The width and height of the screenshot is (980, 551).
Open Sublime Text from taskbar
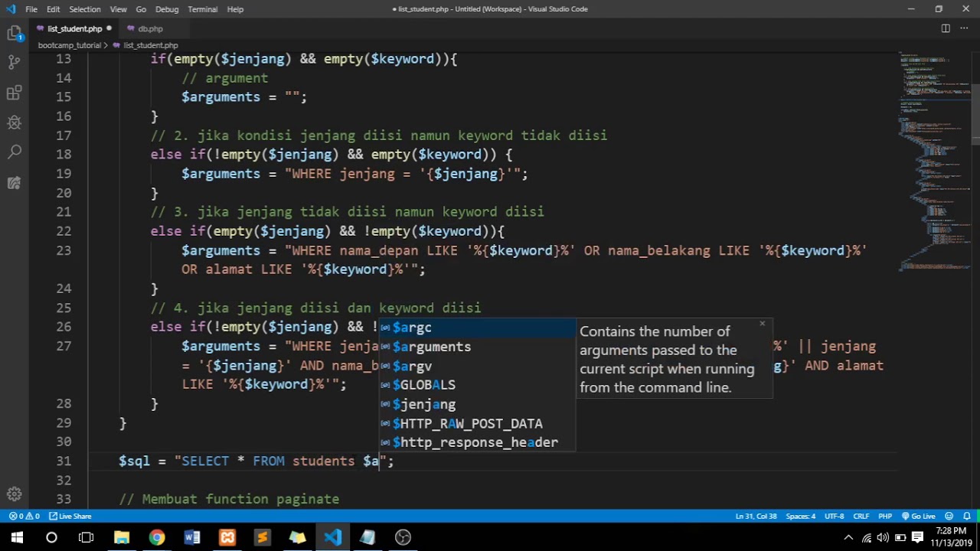click(x=263, y=537)
